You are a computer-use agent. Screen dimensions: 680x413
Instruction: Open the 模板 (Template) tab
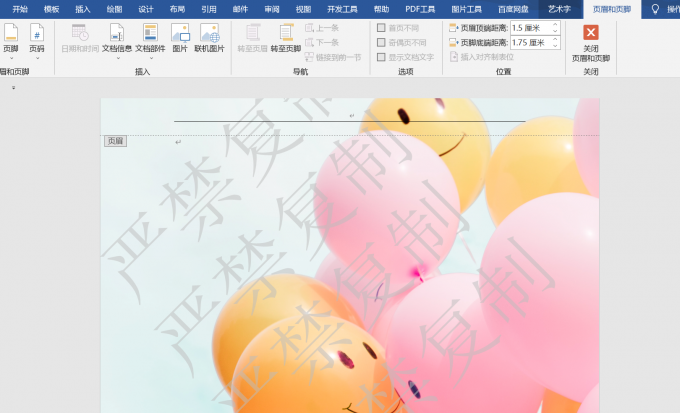click(51, 9)
